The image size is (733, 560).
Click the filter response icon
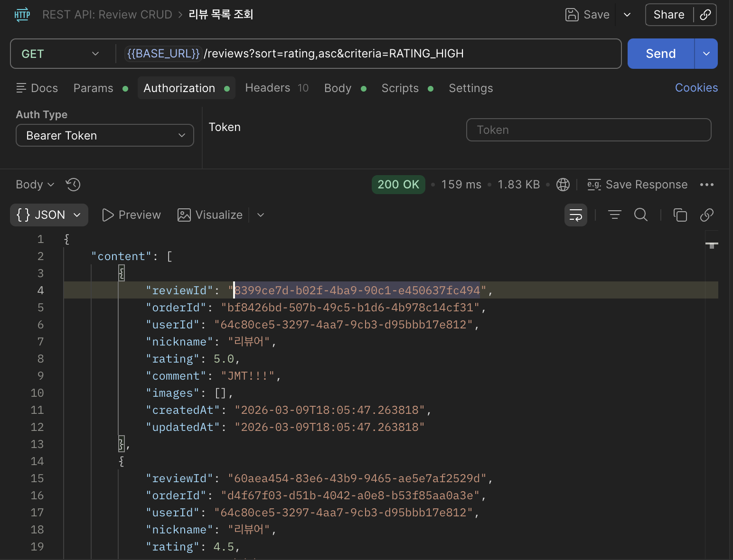tap(615, 215)
